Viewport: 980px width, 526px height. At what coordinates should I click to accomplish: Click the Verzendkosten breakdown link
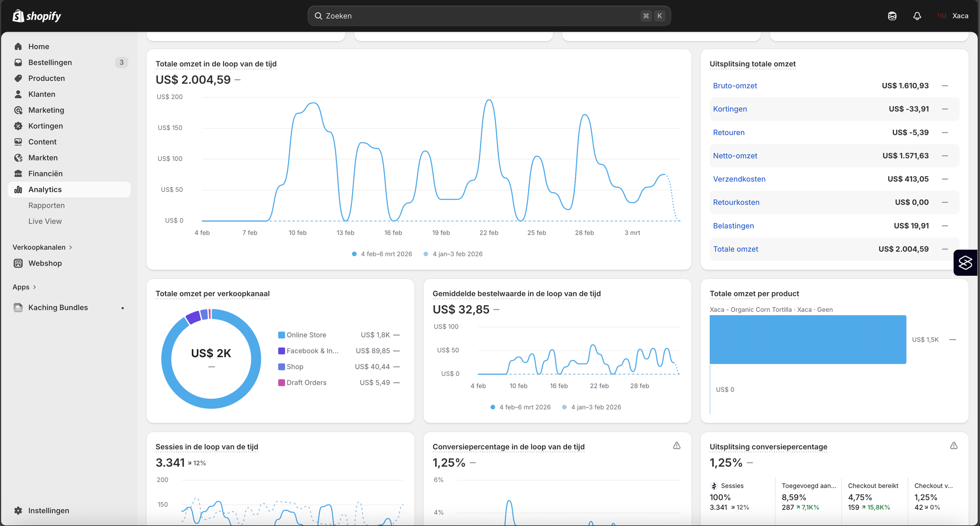(739, 179)
